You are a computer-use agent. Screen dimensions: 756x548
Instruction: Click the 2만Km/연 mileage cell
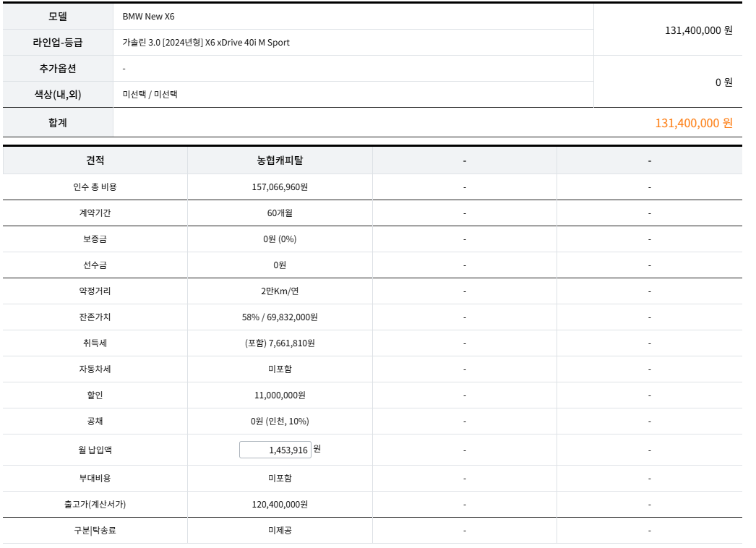(280, 291)
